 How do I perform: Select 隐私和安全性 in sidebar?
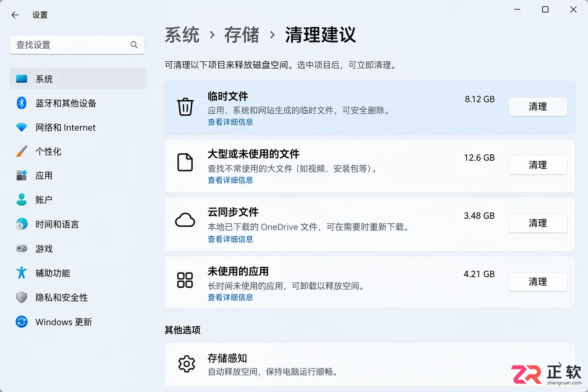(x=78, y=297)
